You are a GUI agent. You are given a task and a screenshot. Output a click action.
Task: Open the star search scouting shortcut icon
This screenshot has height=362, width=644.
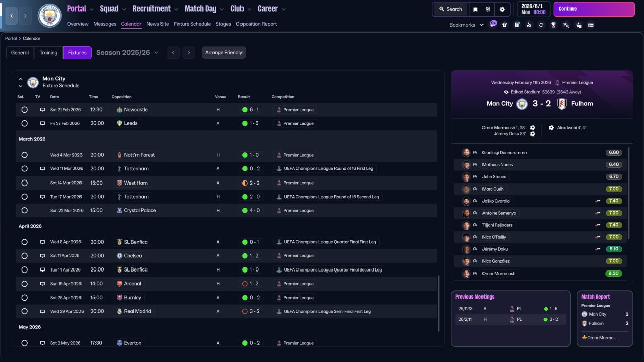566,25
